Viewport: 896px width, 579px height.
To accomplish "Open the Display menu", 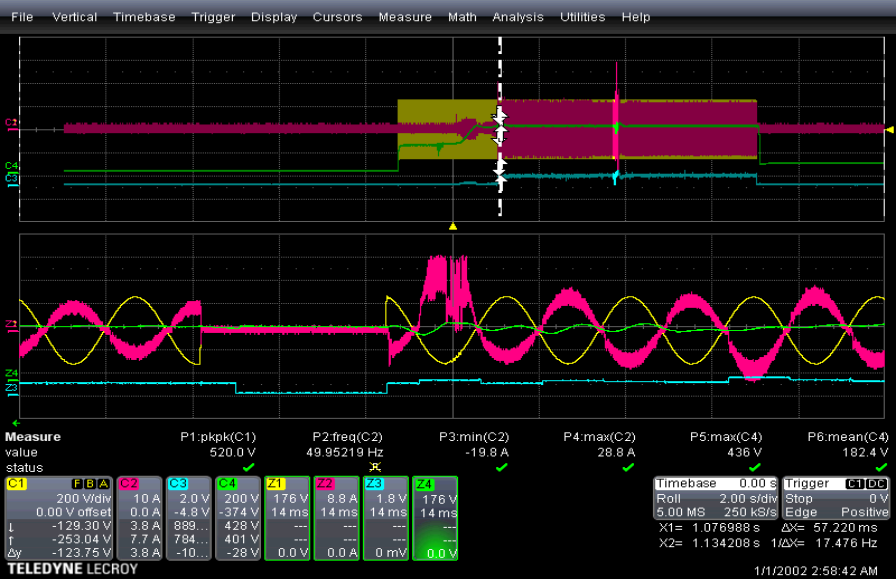I will click(274, 17).
